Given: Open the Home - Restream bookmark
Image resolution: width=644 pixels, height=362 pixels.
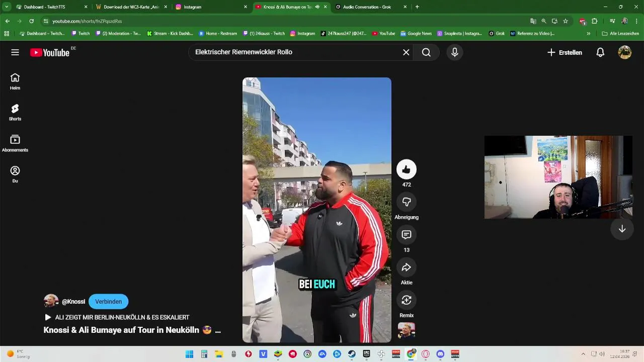Looking at the screenshot, I should pyautogui.click(x=218, y=34).
